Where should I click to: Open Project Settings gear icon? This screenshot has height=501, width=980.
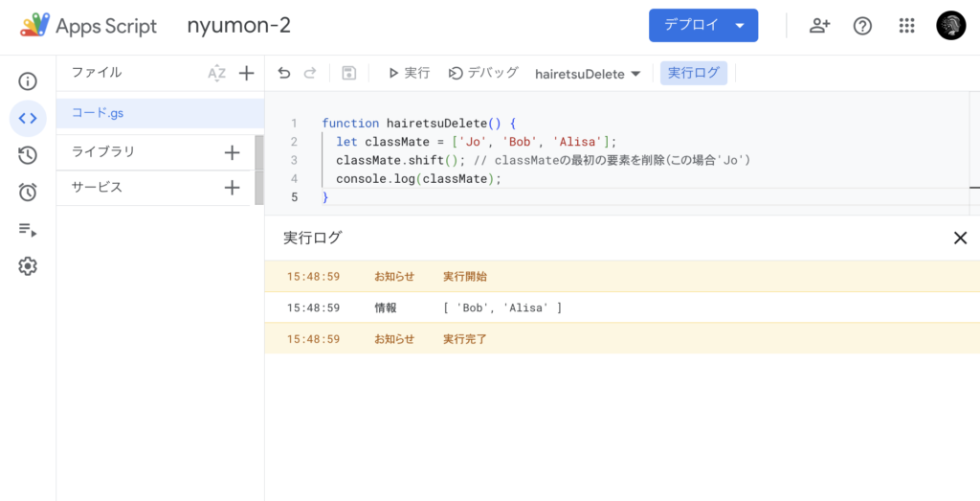[x=28, y=266]
